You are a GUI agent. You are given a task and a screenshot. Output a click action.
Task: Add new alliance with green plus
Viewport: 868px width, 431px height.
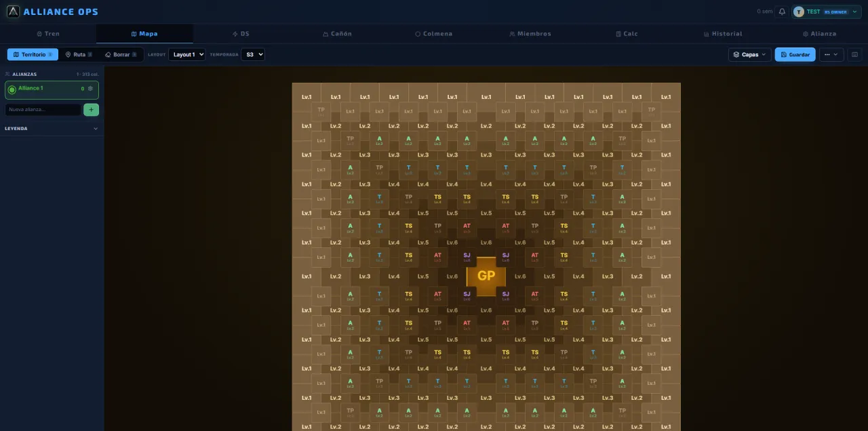(x=91, y=109)
